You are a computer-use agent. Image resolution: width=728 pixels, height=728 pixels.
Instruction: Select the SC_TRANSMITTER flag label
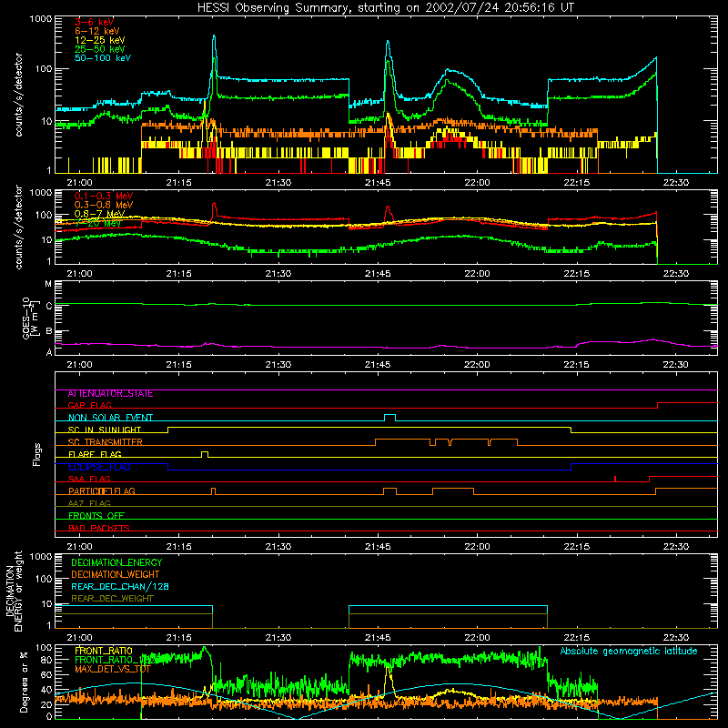coord(105,442)
